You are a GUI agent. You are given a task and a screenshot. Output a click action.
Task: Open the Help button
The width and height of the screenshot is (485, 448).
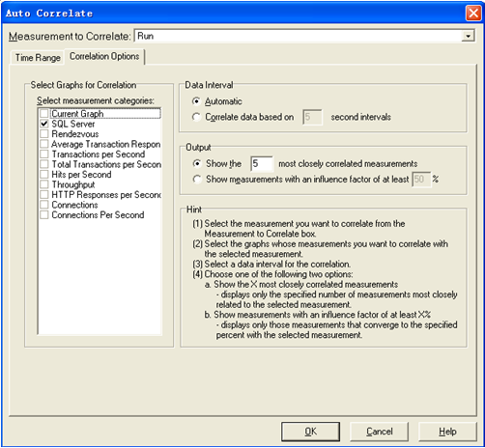[x=447, y=432]
